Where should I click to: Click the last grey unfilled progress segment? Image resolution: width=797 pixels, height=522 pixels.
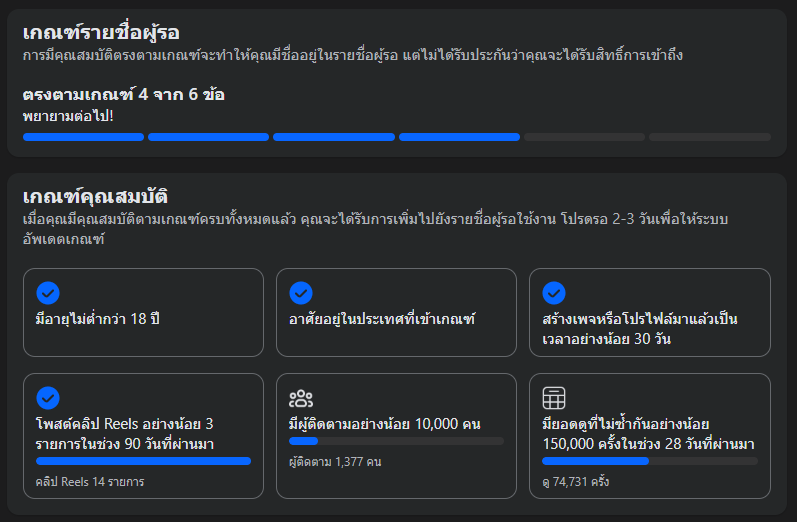[710, 137]
